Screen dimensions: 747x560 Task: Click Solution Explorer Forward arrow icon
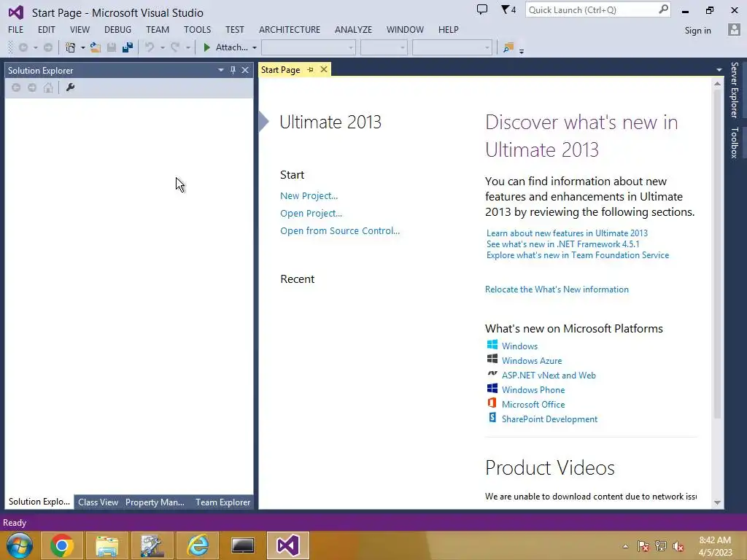pyautogui.click(x=32, y=87)
